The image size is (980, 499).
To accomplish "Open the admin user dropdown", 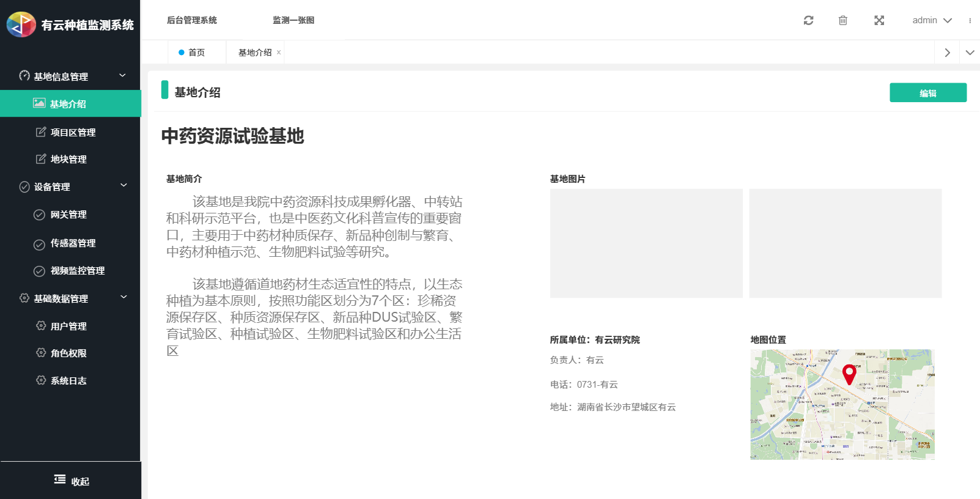I will tap(932, 20).
